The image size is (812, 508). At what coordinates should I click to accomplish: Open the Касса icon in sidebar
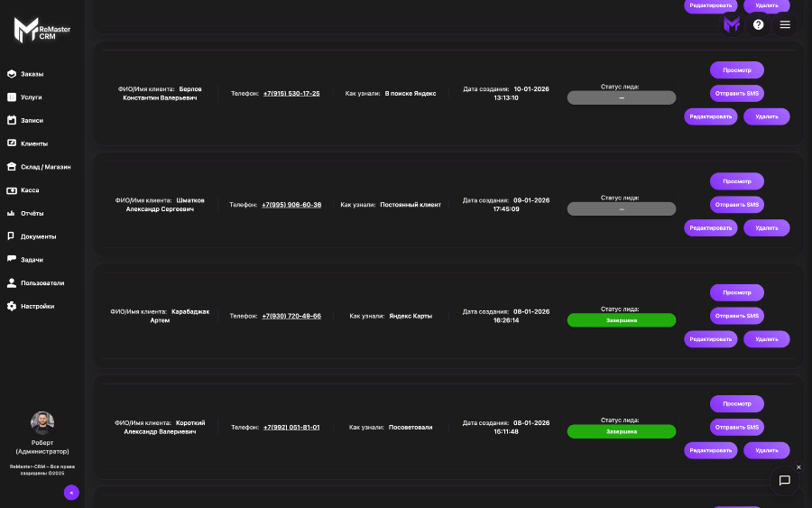point(12,190)
